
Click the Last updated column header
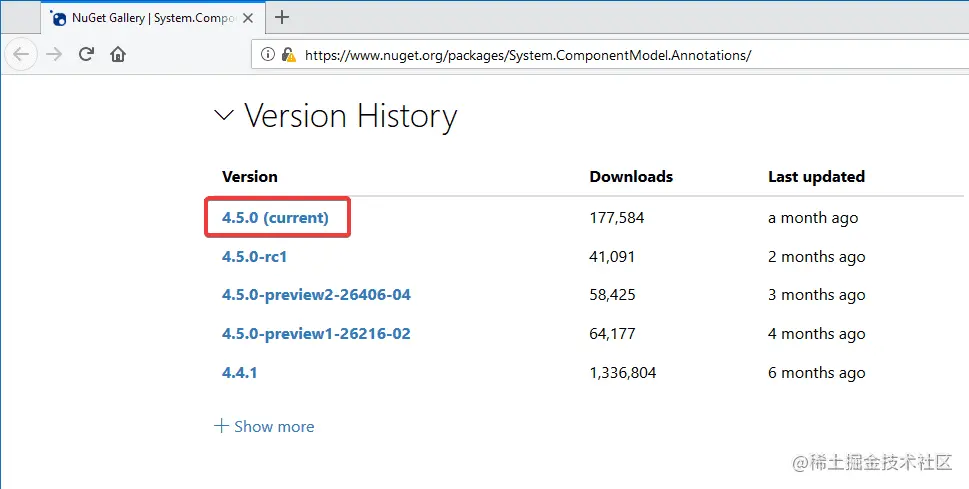point(816,176)
